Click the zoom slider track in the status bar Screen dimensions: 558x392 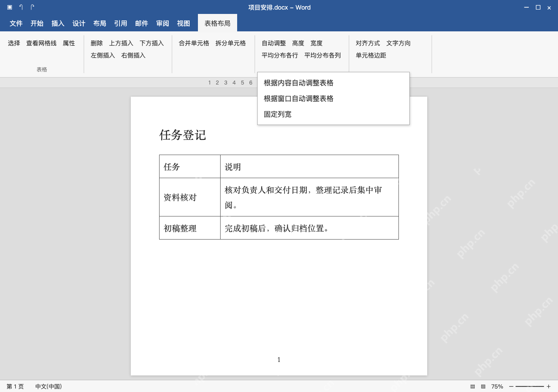click(530, 386)
